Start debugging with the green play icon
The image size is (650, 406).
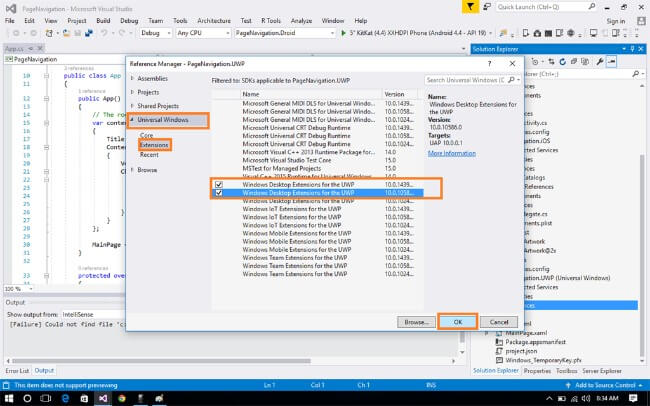tap(343, 33)
